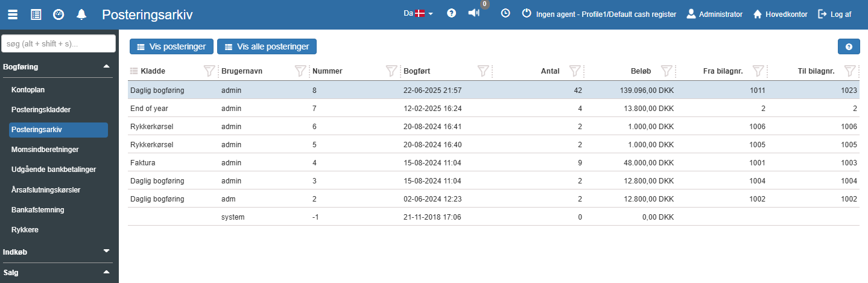Select row with date 20-08-2024 16:40

(493, 144)
